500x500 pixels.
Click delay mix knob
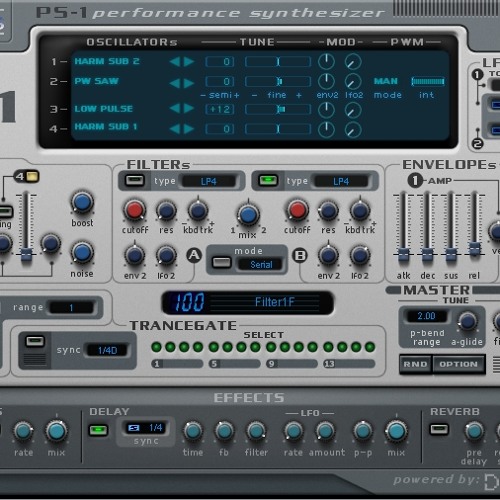tap(396, 431)
